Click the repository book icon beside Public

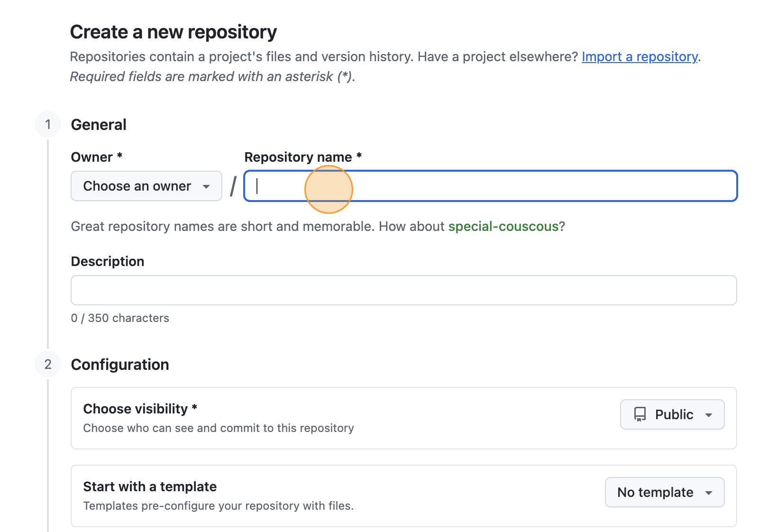(x=640, y=414)
